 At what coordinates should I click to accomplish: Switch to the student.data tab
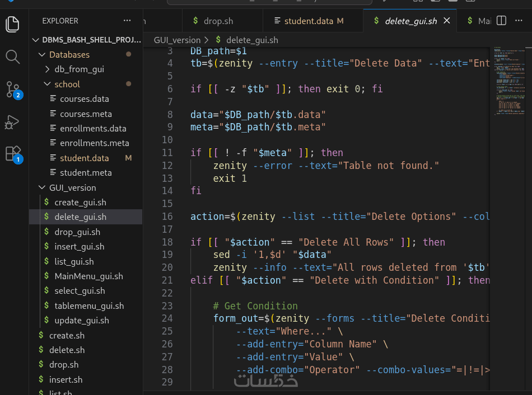(308, 21)
